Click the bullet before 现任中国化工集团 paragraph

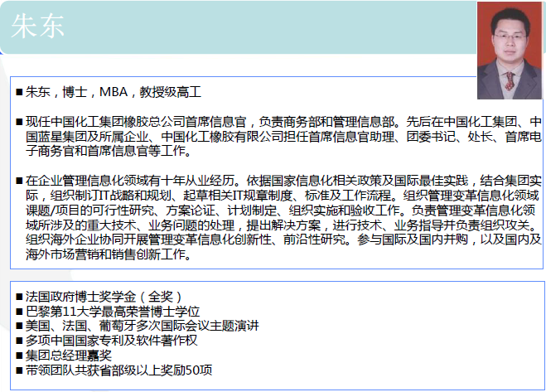19,122
